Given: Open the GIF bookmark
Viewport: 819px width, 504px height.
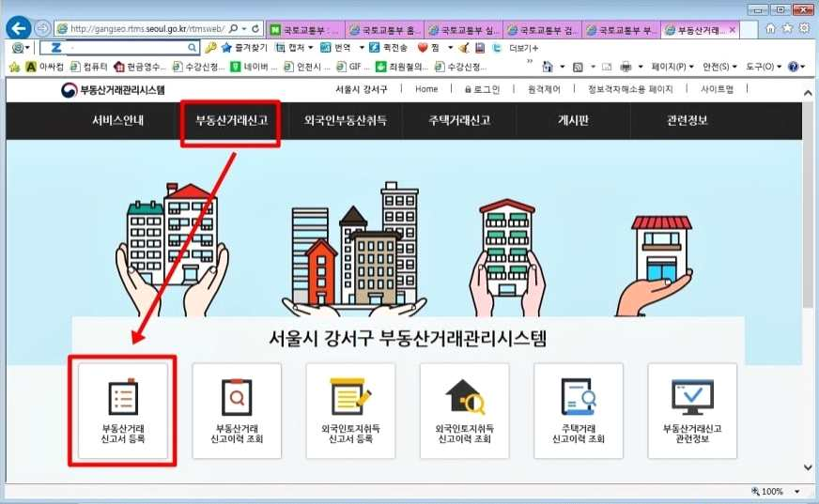Looking at the screenshot, I should (x=353, y=67).
